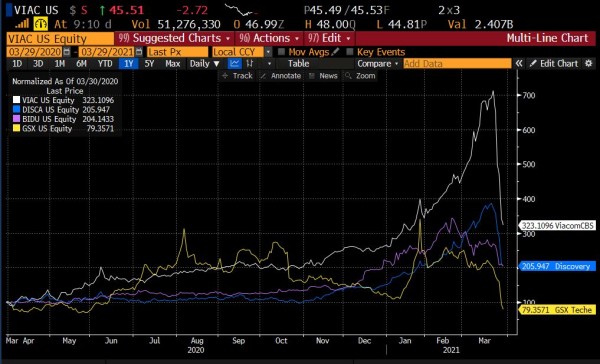Toggle Key Events checkbox
This screenshot has height=364, width=600.
pyautogui.click(x=349, y=52)
